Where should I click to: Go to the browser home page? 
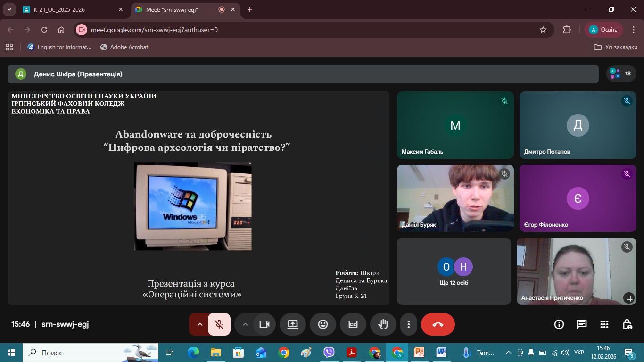tap(61, 30)
